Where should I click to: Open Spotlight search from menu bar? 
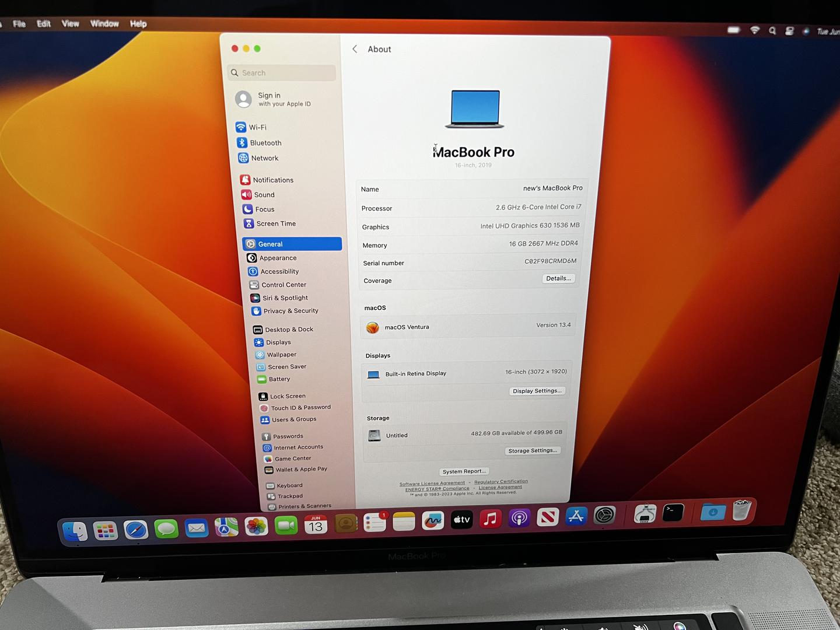click(772, 30)
